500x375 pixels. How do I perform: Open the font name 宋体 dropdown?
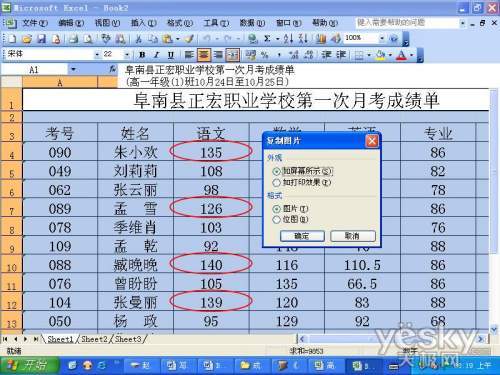point(97,55)
